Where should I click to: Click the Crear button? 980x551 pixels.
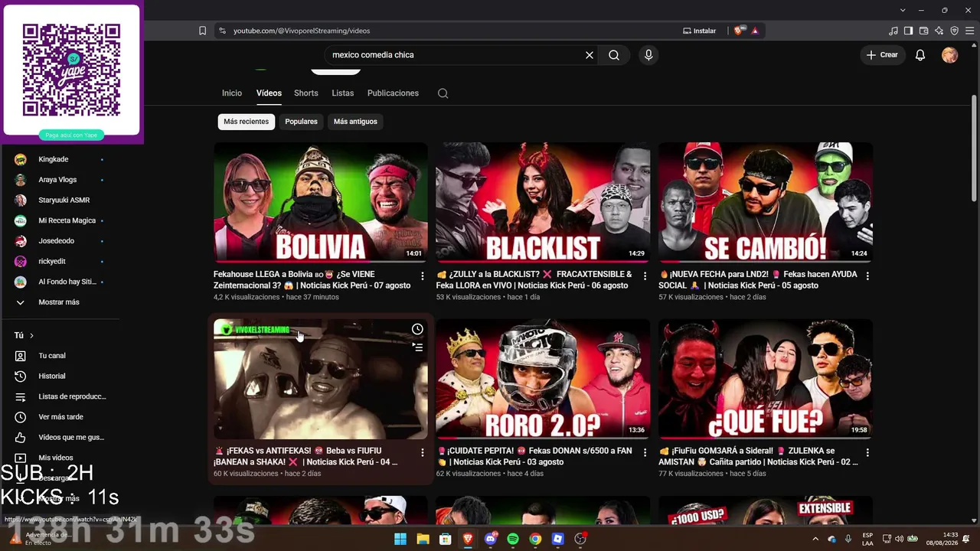click(882, 55)
